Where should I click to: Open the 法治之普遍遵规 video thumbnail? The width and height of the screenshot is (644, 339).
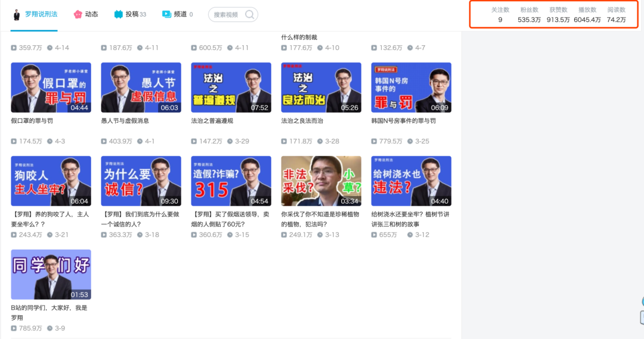point(231,88)
